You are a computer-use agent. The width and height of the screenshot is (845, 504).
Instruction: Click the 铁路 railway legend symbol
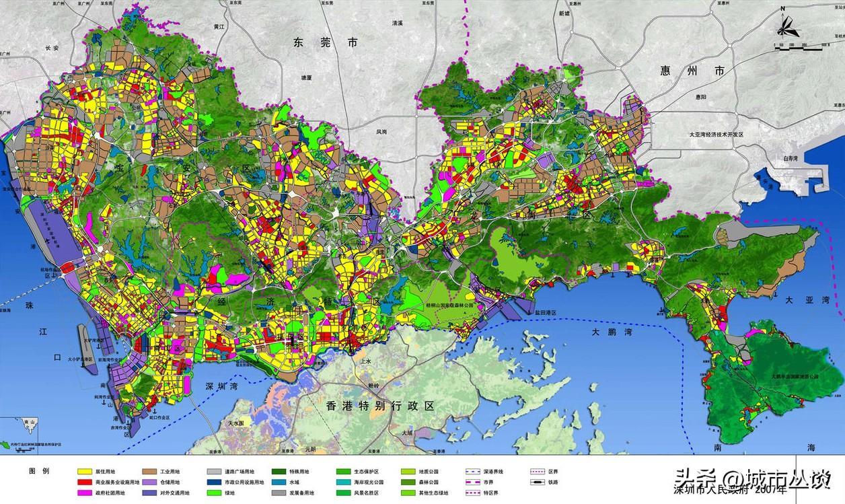[x=538, y=482]
